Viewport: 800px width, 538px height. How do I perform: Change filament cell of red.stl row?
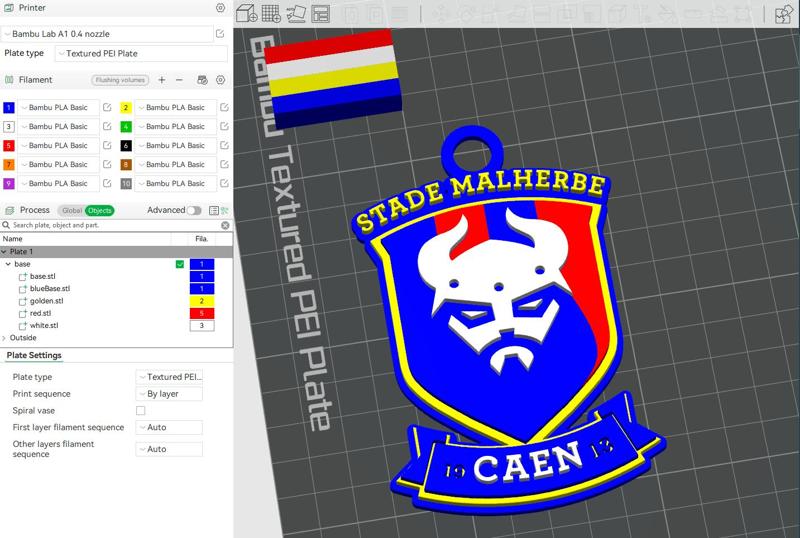click(202, 313)
